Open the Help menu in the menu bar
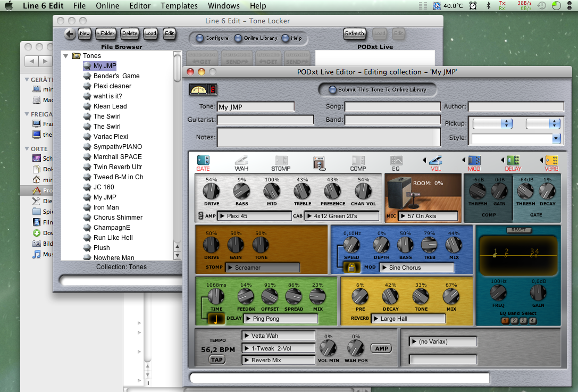This screenshot has width=578, height=392. (258, 5)
